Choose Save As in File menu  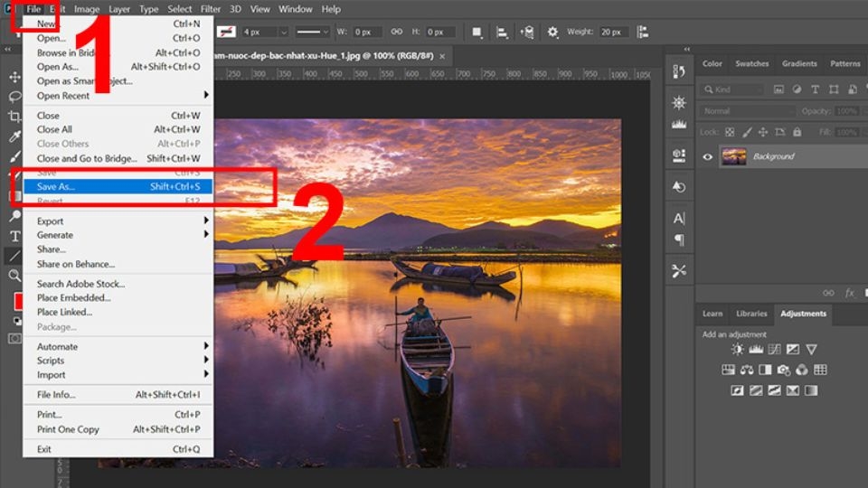click(118, 186)
